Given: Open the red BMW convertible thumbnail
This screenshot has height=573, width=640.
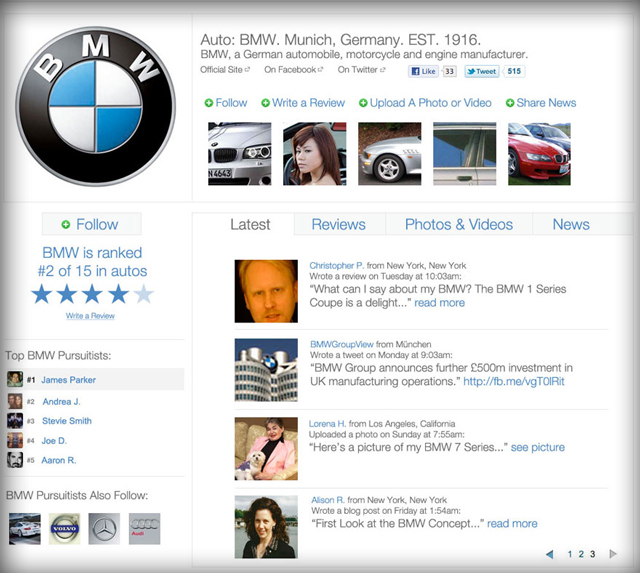Looking at the screenshot, I should tap(539, 154).
